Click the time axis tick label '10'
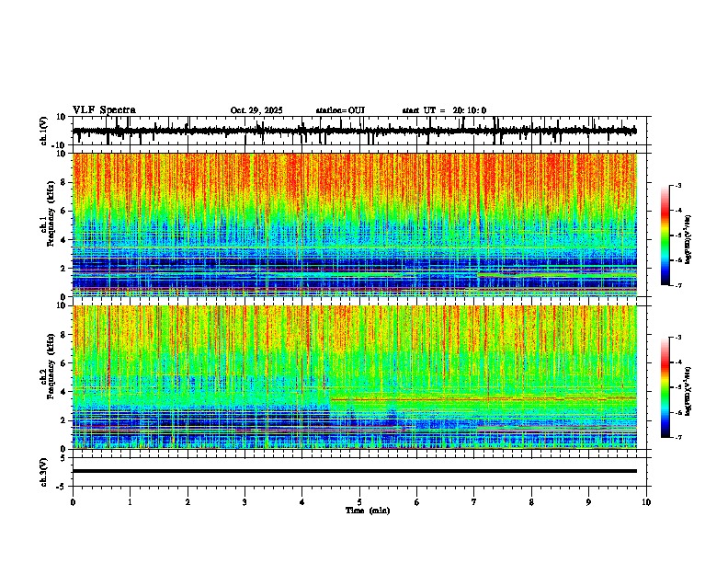 [x=646, y=502]
